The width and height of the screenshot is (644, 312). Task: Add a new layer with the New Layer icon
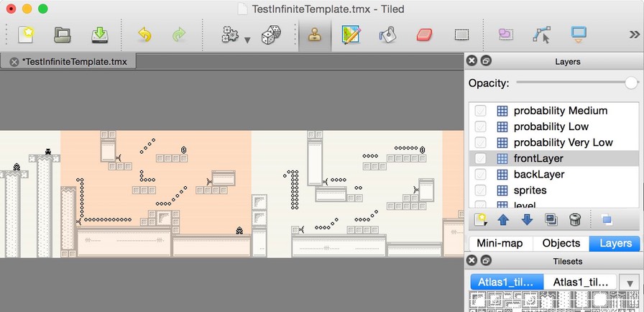(480, 220)
